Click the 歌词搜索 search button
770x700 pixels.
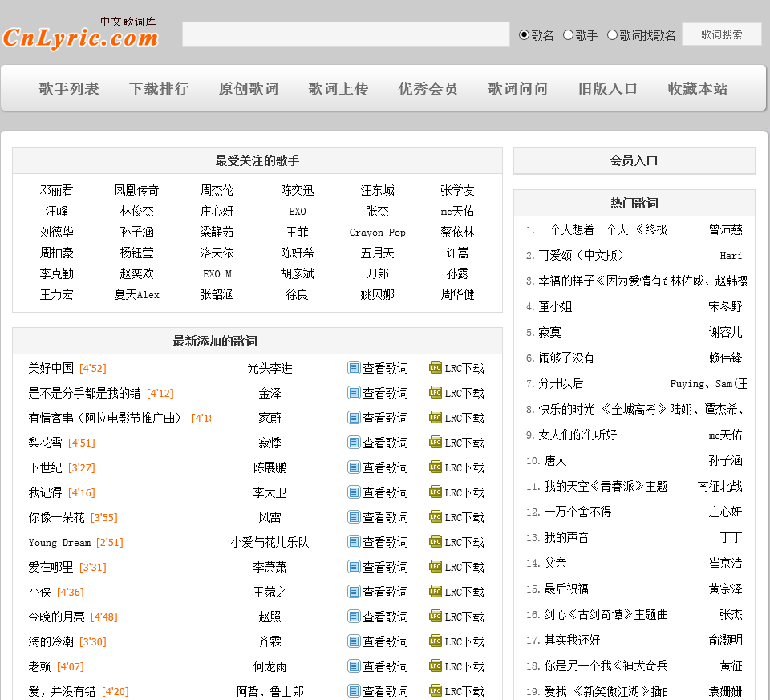point(721,34)
